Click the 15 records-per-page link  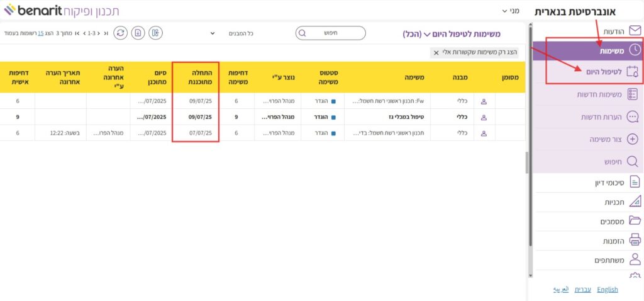coord(41,33)
